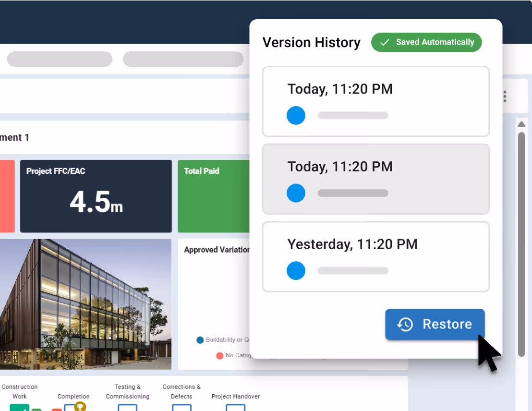Click the building photo thumbnail
Image resolution: width=532 pixels, height=411 pixels.
85,304
